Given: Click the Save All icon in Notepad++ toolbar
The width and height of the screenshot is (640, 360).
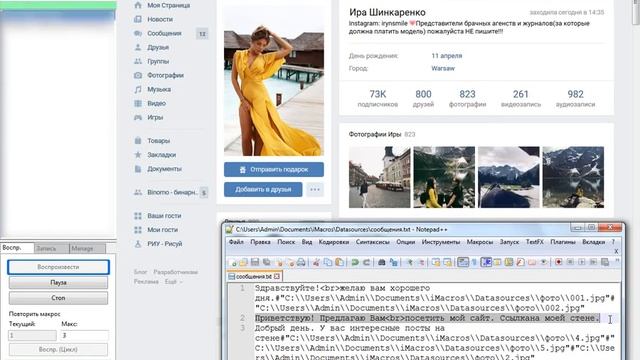Looking at the screenshot, I should [x=267, y=262].
